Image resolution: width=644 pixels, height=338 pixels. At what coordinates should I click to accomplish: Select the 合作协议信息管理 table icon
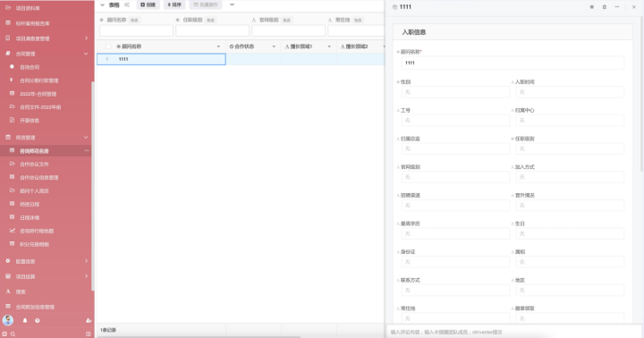coord(12,177)
